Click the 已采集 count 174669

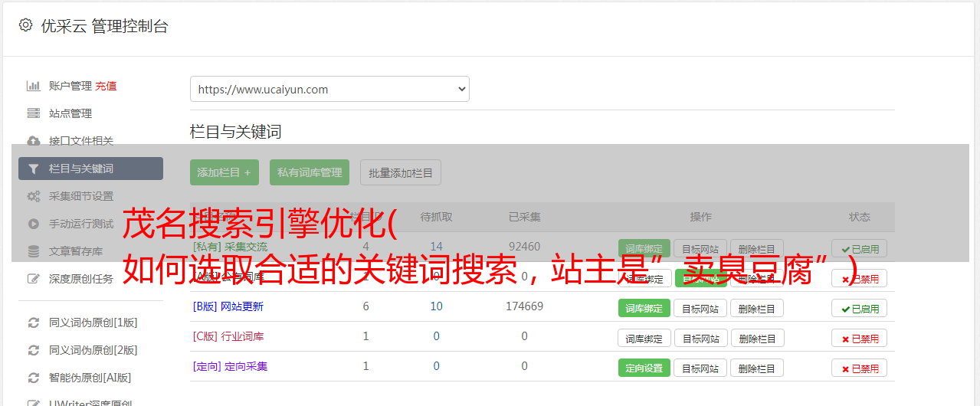tap(525, 306)
